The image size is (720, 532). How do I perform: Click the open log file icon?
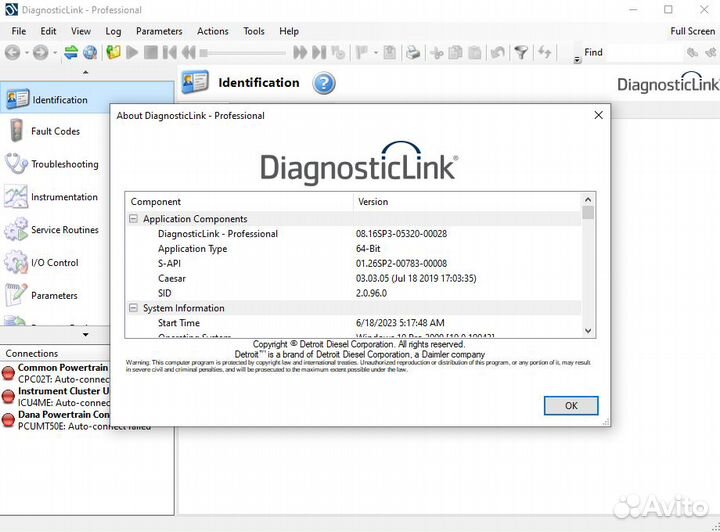(113, 52)
